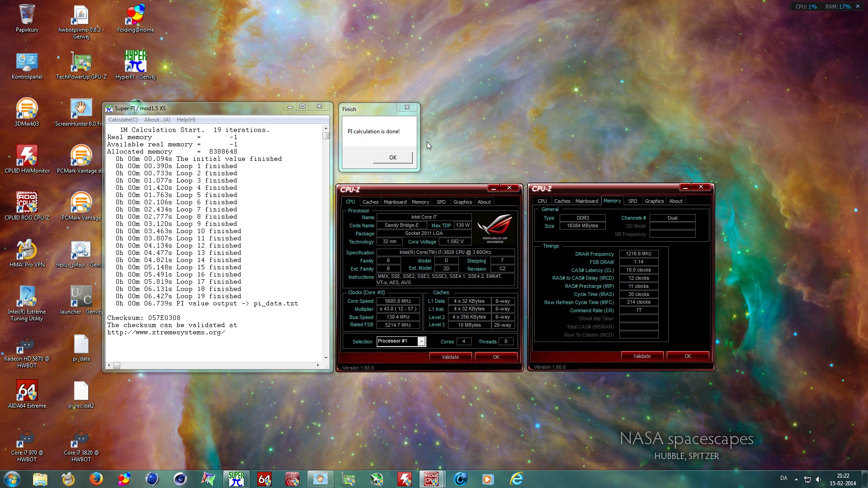The width and height of the screenshot is (868, 488).
Task: Open the Processor #1 selection dropdown
Action: [401, 341]
